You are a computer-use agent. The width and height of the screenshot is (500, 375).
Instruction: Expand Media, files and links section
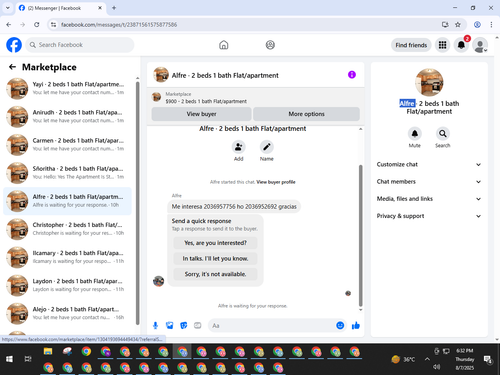coord(429,199)
